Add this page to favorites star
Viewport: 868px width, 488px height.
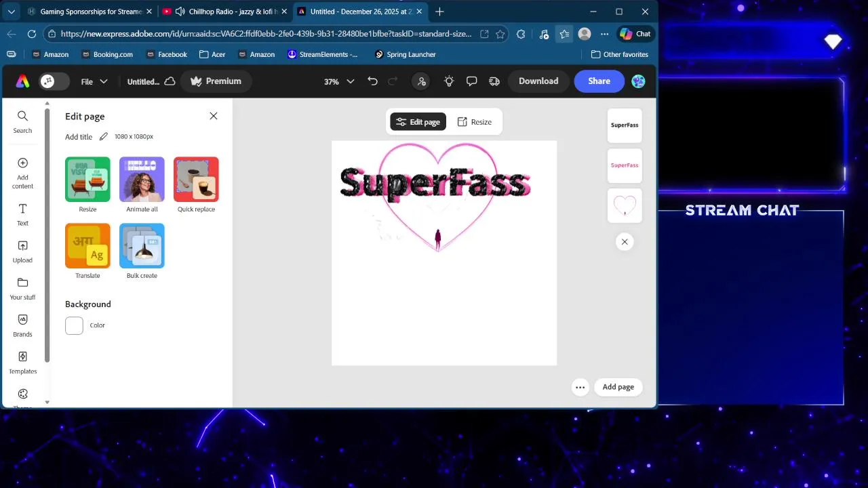[x=500, y=34]
